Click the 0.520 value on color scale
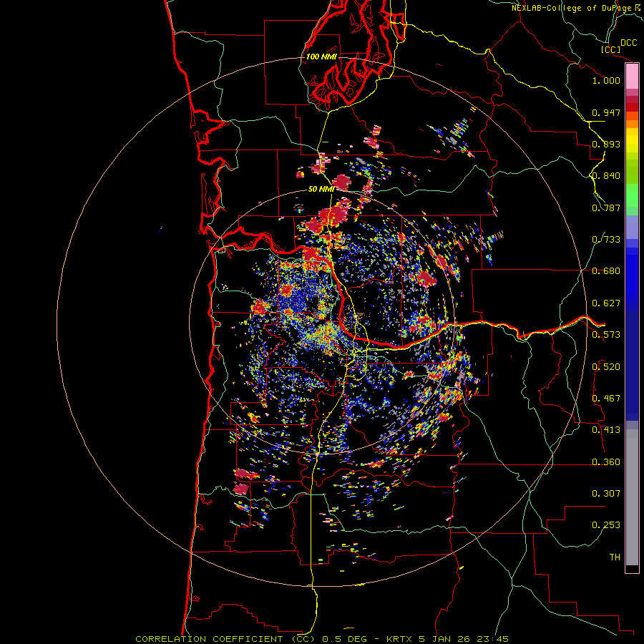 606,367
